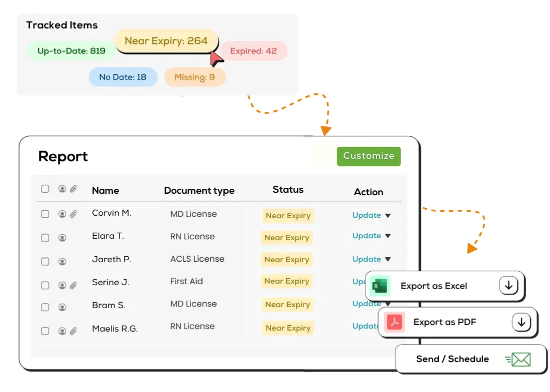The width and height of the screenshot is (550, 392).
Task: Click the envelope icon on Send / Schedule
Action: [x=518, y=360]
